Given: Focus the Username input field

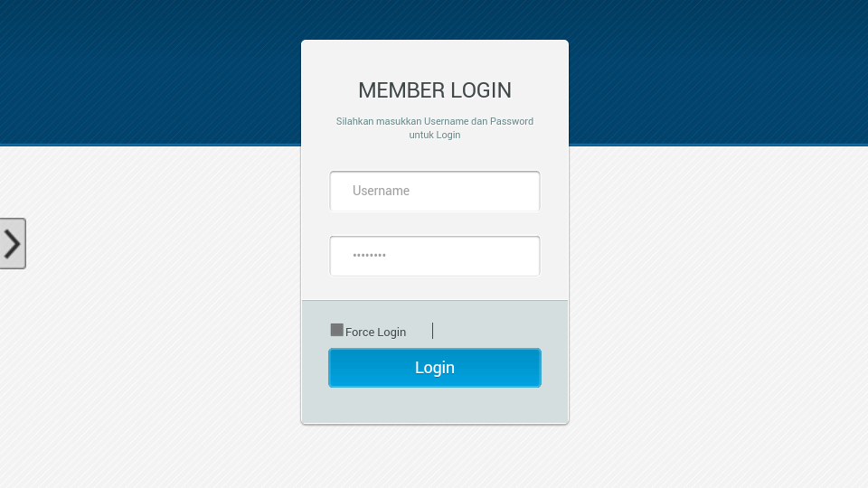Looking at the screenshot, I should pyautogui.click(x=435, y=191).
